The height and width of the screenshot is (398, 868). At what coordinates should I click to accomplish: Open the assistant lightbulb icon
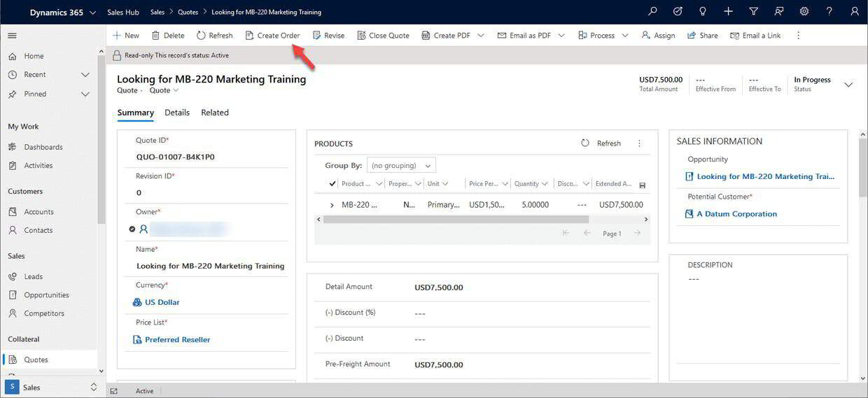(703, 12)
